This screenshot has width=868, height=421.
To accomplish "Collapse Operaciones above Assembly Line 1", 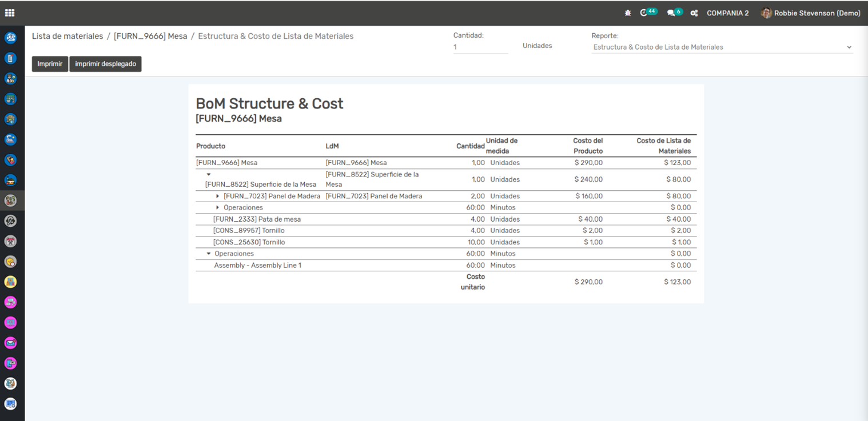I will 209,254.
